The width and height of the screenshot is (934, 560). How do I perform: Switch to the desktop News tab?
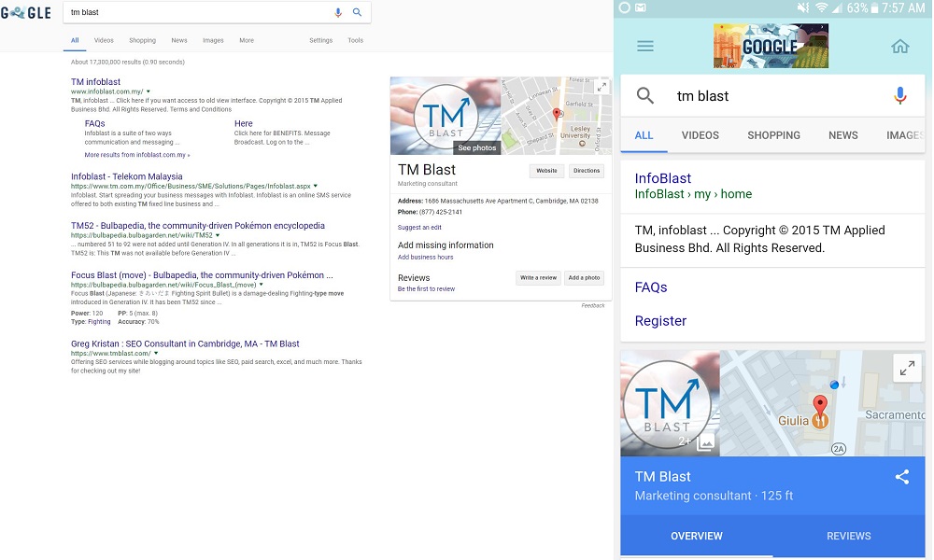(x=179, y=40)
